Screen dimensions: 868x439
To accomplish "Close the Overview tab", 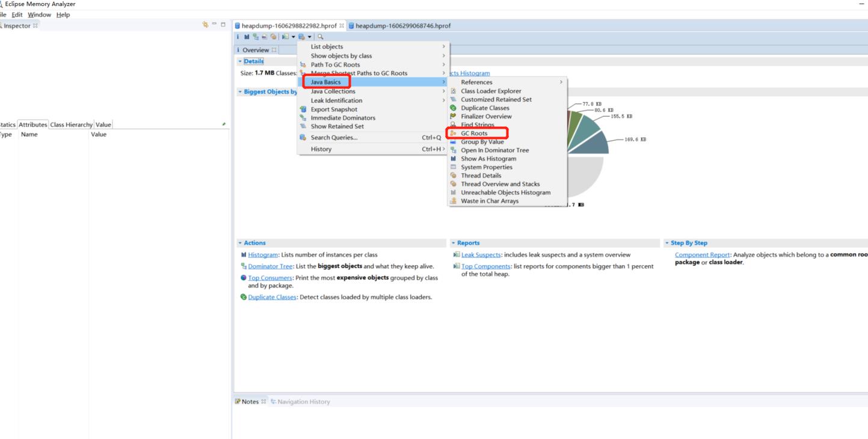I will pyautogui.click(x=274, y=50).
